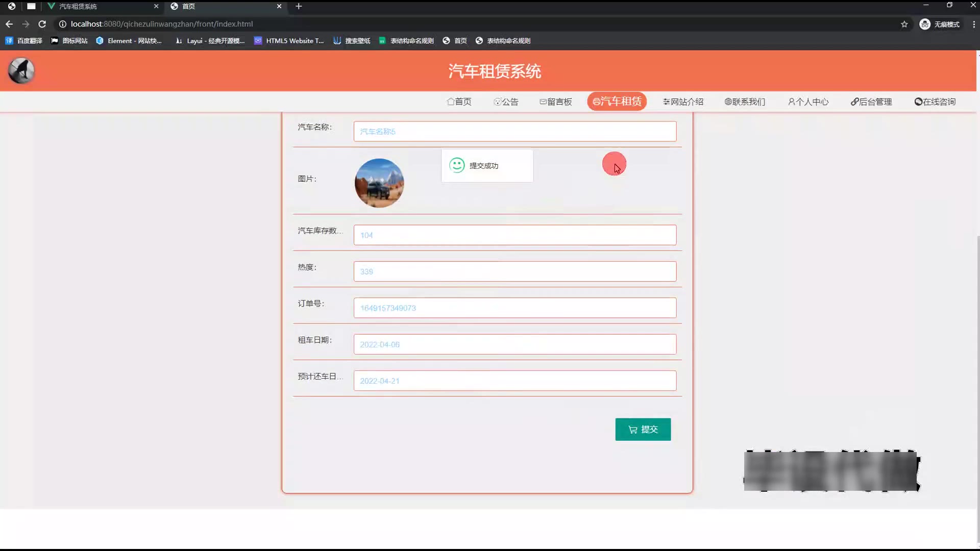This screenshot has width=980, height=551.
Task: Open Chrome three-dot menu
Action: point(973,24)
